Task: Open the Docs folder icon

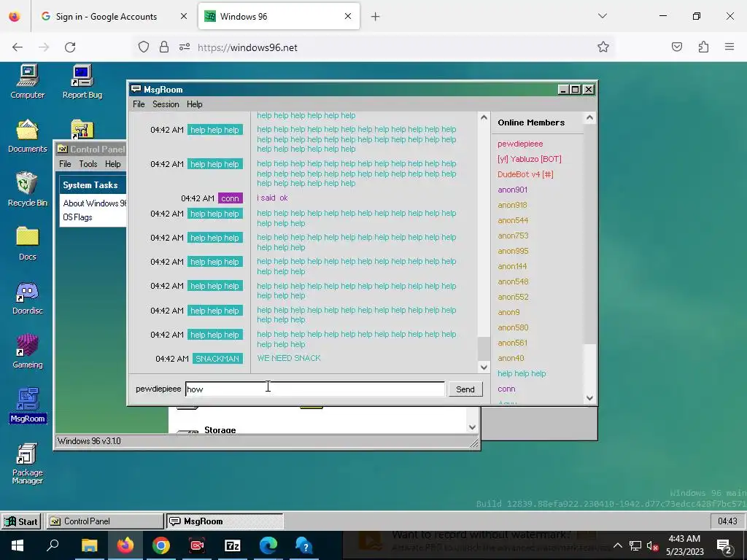Action: point(27,244)
